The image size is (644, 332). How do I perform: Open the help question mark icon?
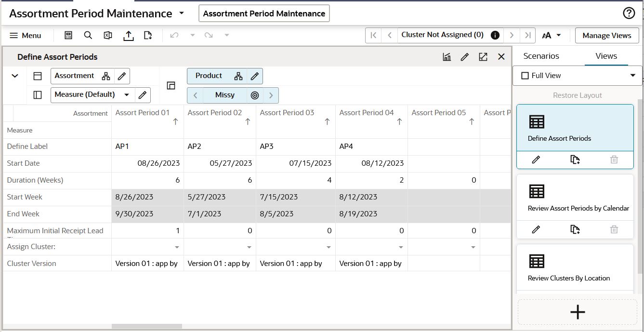[x=629, y=13]
